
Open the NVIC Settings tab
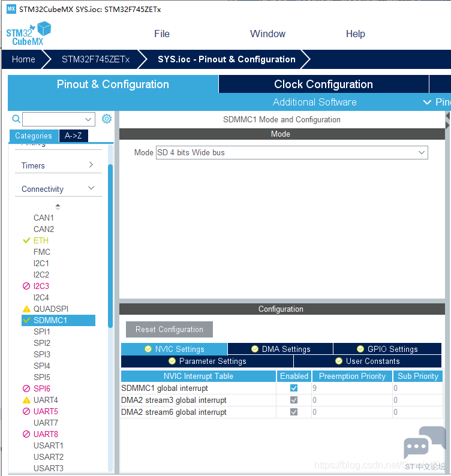click(175, 349)
